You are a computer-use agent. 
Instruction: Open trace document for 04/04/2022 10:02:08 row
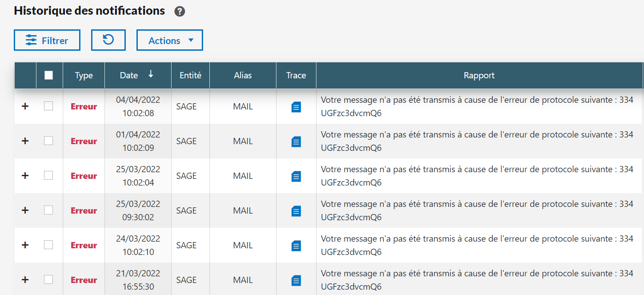(x=296, y=107)
